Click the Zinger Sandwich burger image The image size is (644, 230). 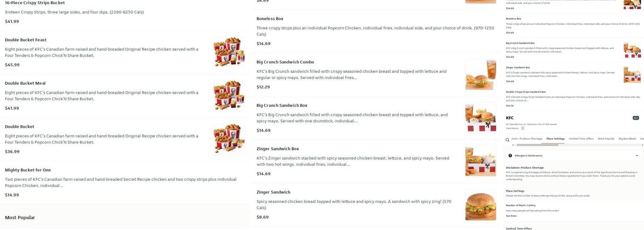click(480, 204)
